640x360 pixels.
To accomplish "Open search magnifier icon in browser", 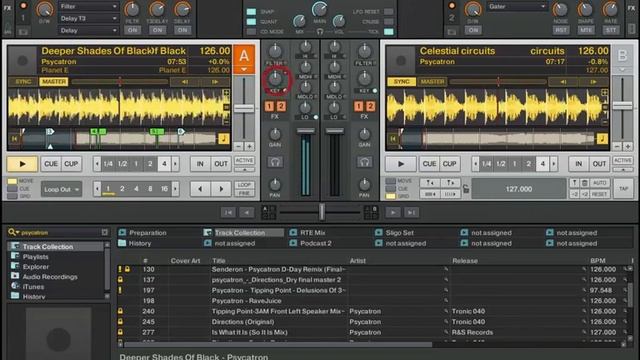I will coord(12,232).
